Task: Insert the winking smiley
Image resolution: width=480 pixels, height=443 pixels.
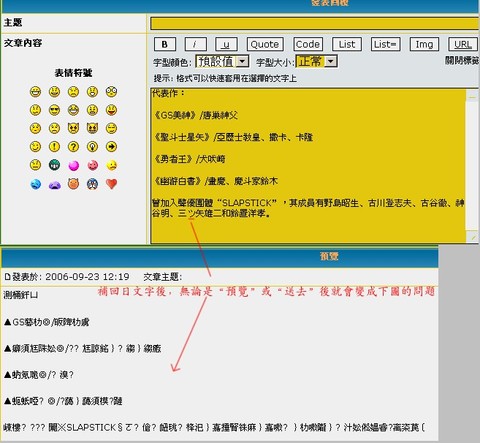Action: pyautogui.click(x=35, y=147)
